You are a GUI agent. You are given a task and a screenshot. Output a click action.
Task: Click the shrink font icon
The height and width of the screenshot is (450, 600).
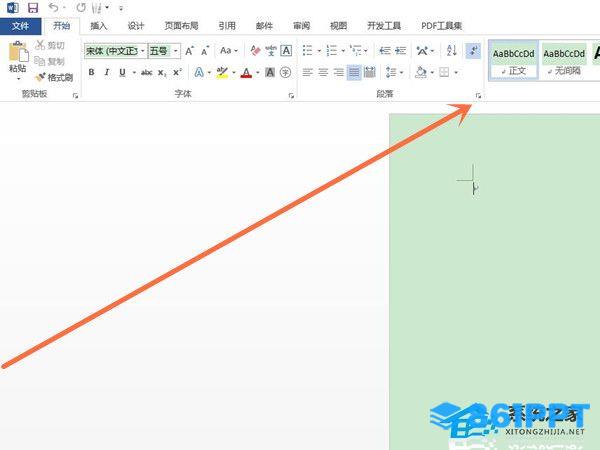(205, 51)
